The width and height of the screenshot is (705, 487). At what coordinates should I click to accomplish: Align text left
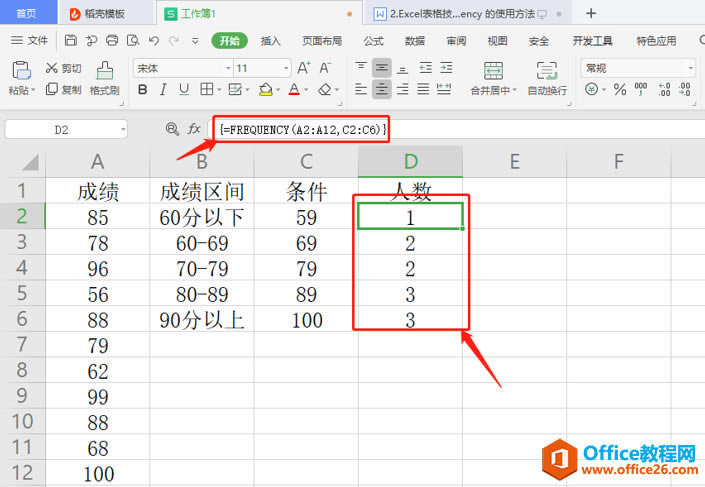coord(361,89)
